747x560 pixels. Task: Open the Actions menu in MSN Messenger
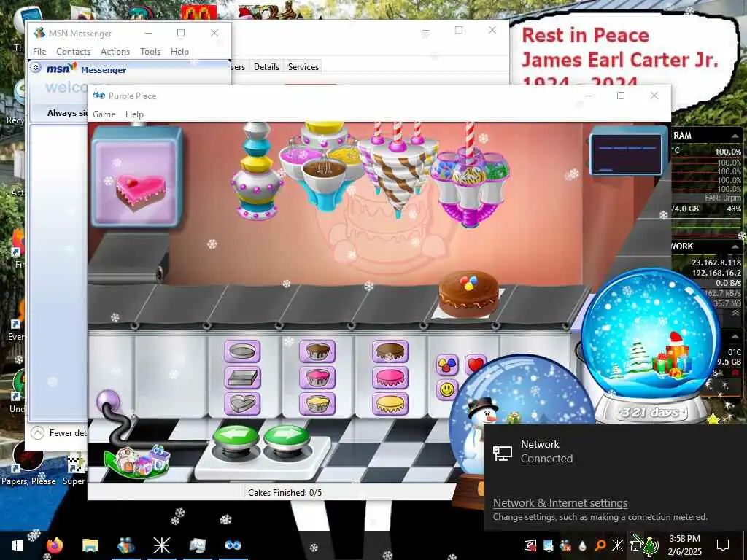pos(115,52)
